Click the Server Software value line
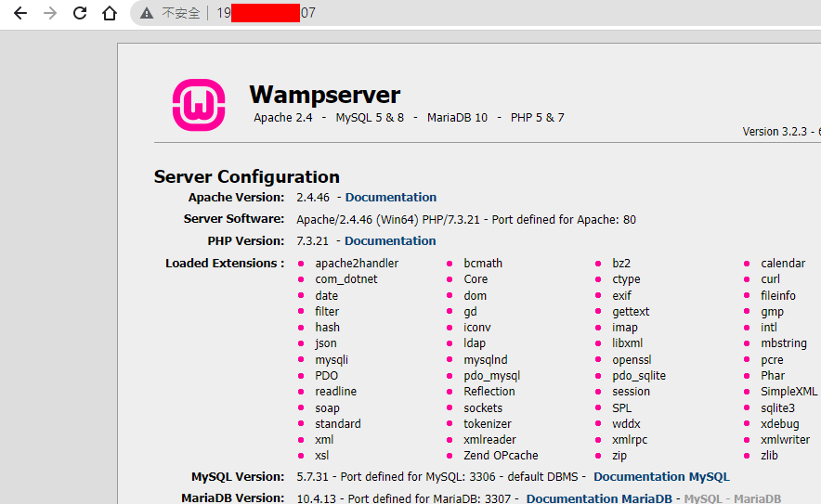The height and width of the screenshot is (504, 821). (x=466, y=219)
